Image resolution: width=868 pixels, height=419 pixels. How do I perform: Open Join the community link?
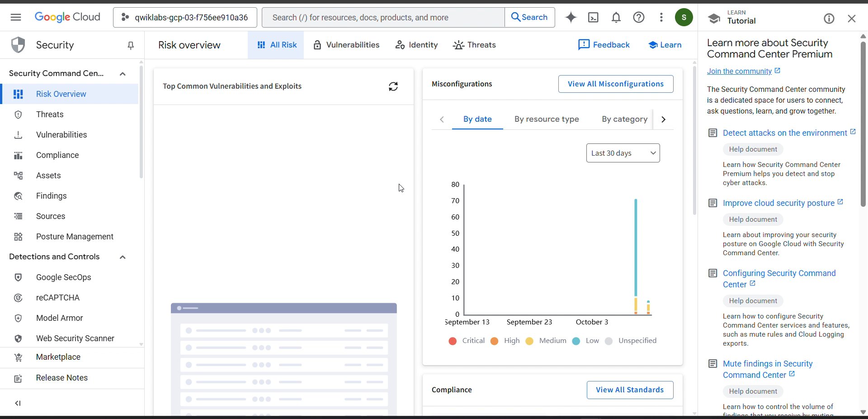point(744,71)
